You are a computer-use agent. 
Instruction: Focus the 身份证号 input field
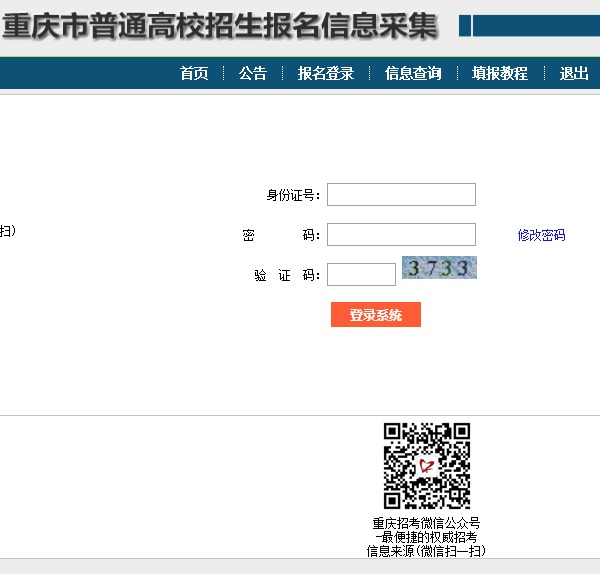click(x=401, y=194)
